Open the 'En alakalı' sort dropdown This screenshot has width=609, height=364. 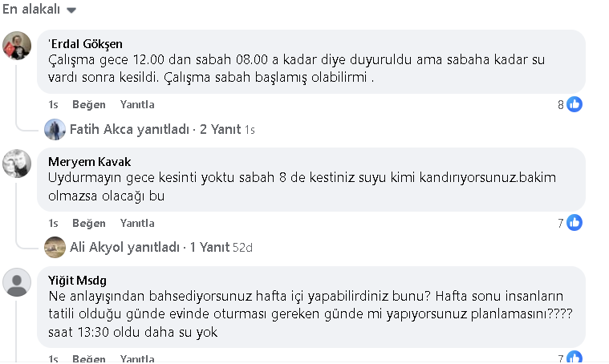point(39,10)
